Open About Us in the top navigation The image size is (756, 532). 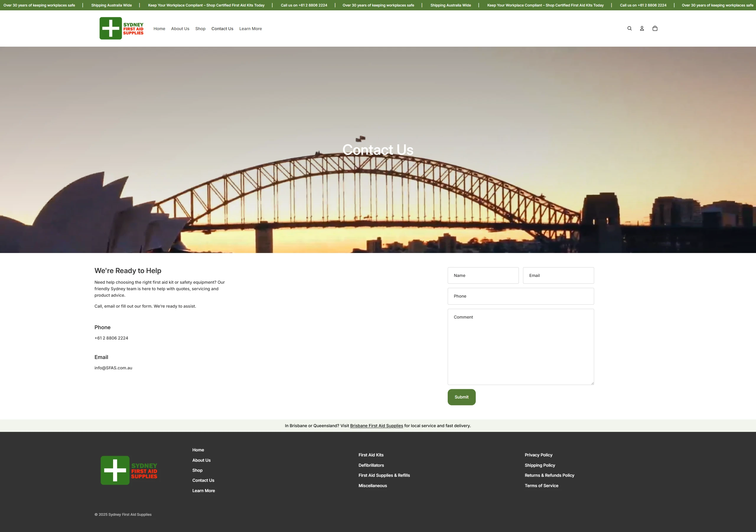[180, 29]
